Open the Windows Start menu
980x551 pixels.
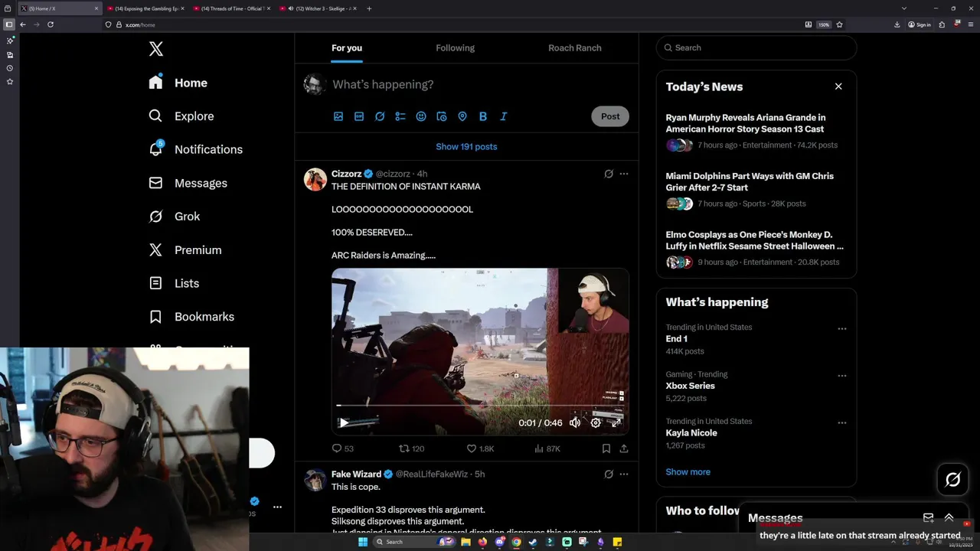tap(363, 542)
